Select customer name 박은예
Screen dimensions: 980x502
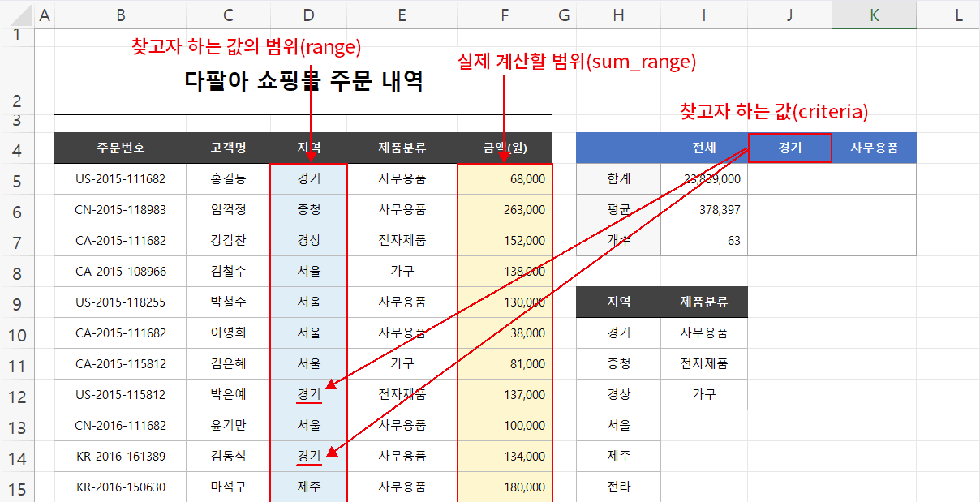[228, 395]
